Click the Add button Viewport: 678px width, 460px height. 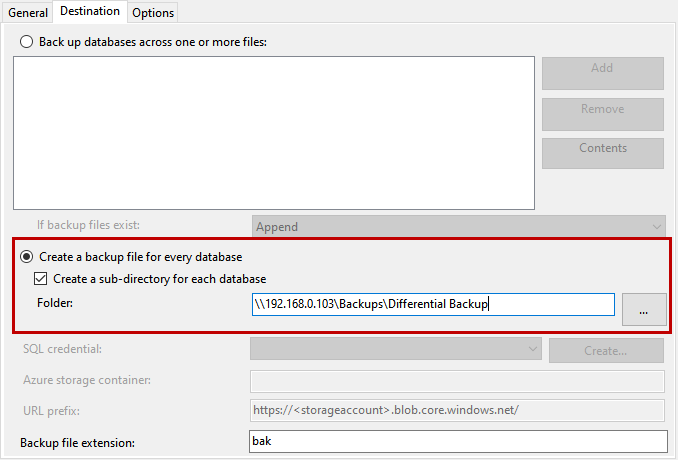pos(602,73)
